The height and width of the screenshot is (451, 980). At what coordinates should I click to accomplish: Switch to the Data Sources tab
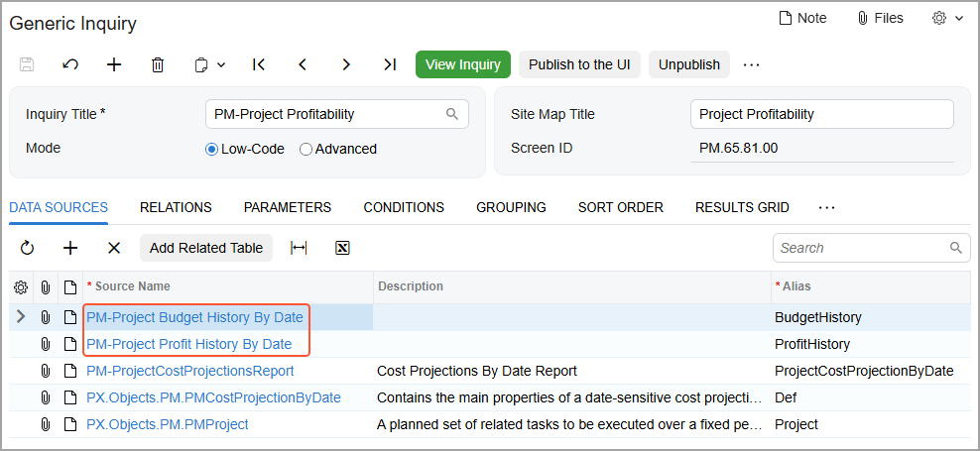[x=59, y=207]
